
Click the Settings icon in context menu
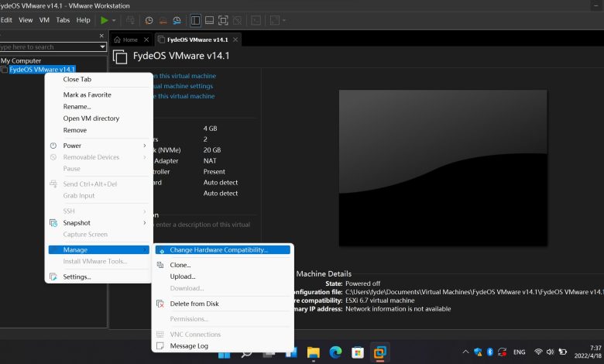pyautogui.click(x=53, y=277)
